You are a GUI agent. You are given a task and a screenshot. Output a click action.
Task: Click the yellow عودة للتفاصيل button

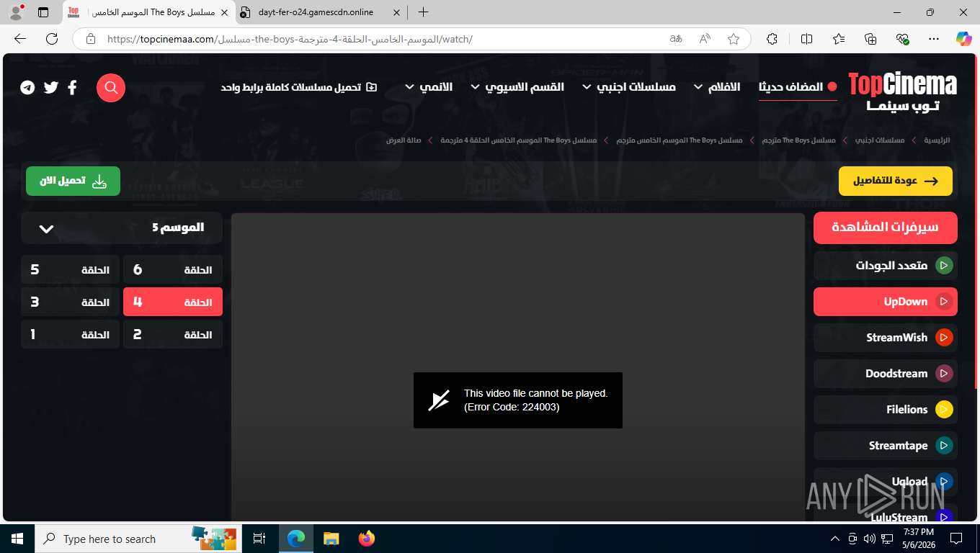[896, 181]
